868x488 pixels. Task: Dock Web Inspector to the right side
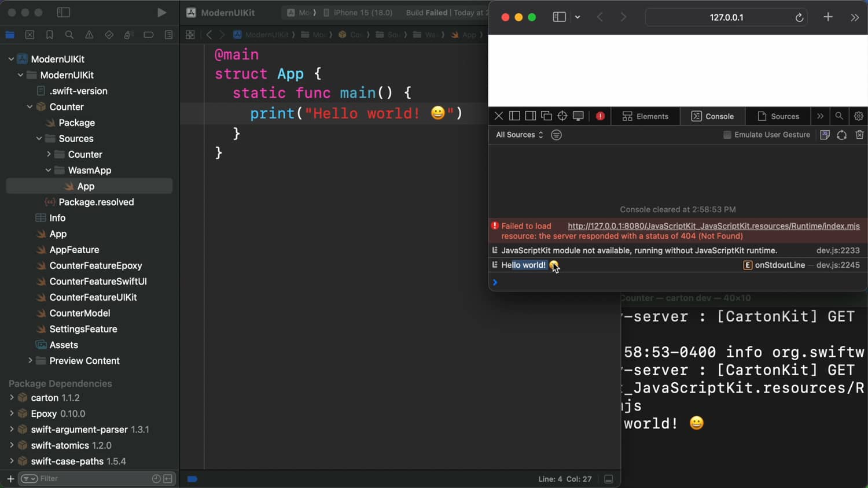tap(530, 116)
